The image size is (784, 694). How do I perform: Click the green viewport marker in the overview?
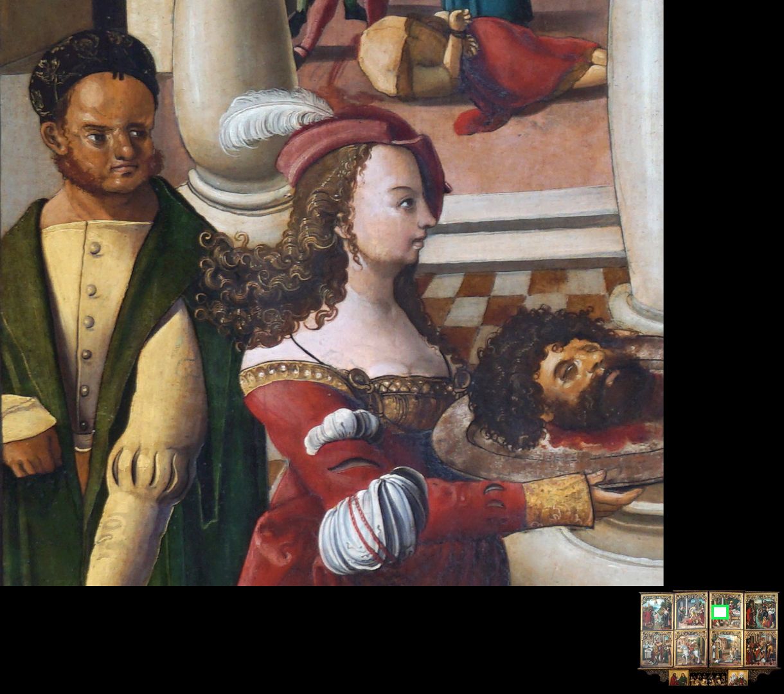pyautogui.click(x=720, y=612)
